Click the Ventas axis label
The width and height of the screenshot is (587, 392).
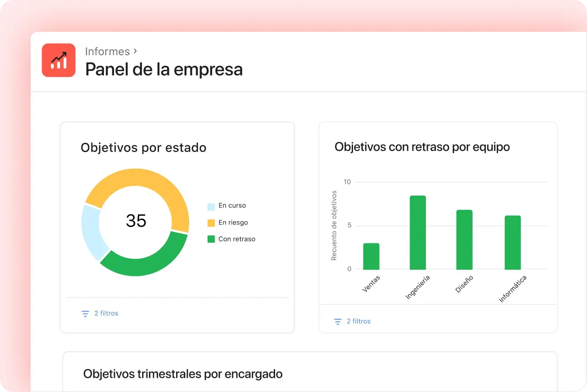371,284
